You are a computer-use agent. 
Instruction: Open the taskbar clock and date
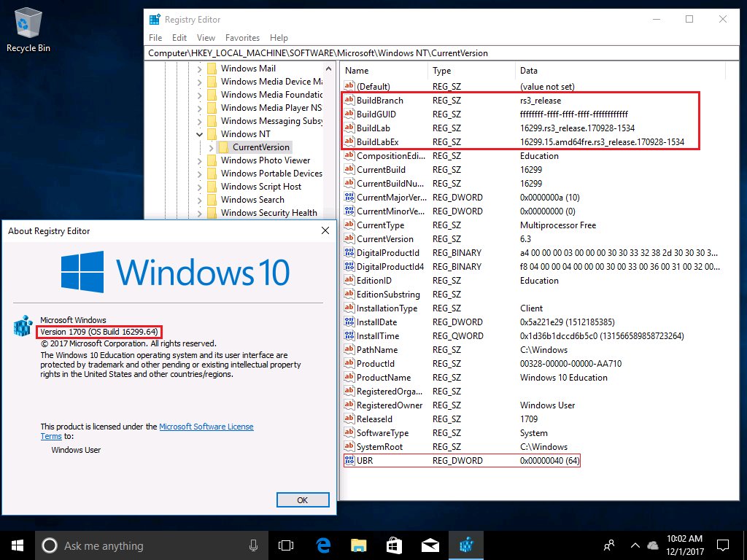pyautogui.click(x=684, y=545)
